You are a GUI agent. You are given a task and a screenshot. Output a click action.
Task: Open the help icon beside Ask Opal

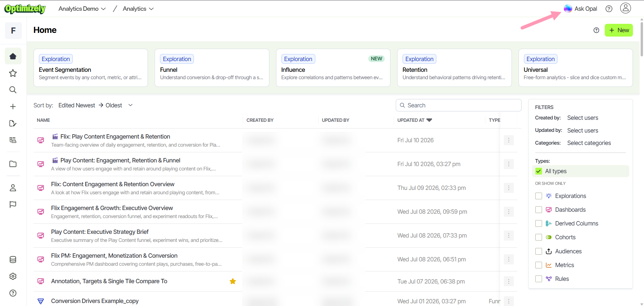click(609, 9)
